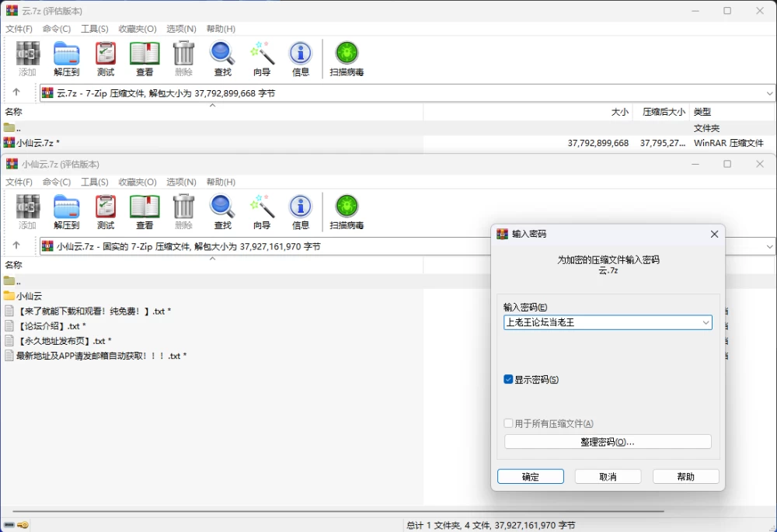Viewport: 777px width, 532px height.
Task: Click the 37,792,899,668 size cell
Action: point(598,143)
